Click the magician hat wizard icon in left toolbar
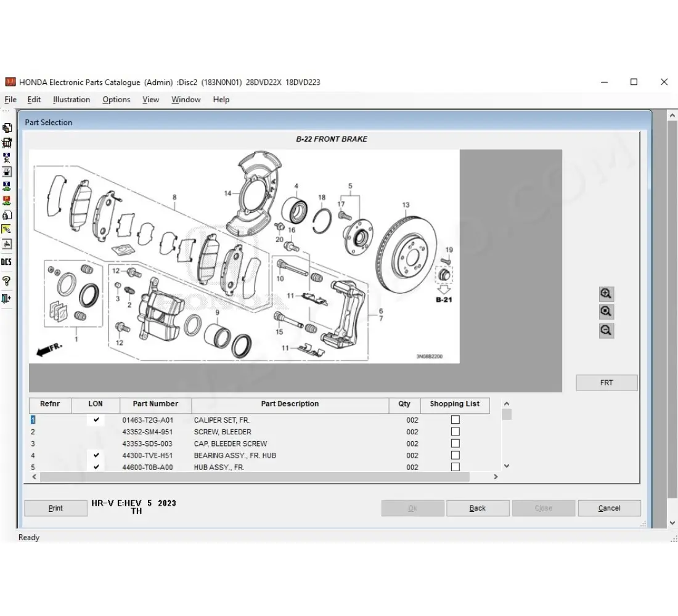 [x=7, y=172]
